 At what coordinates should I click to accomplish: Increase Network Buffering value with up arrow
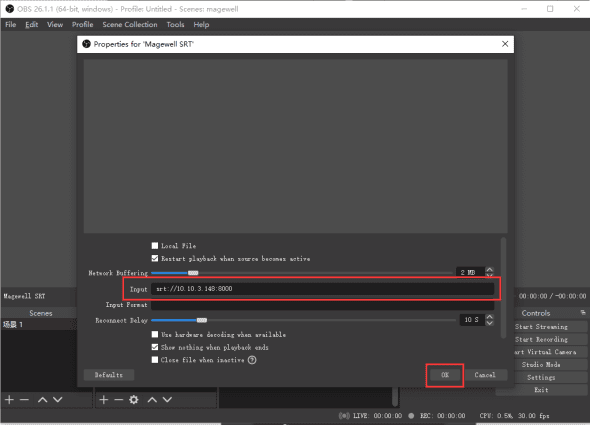(x=490, y=270)
